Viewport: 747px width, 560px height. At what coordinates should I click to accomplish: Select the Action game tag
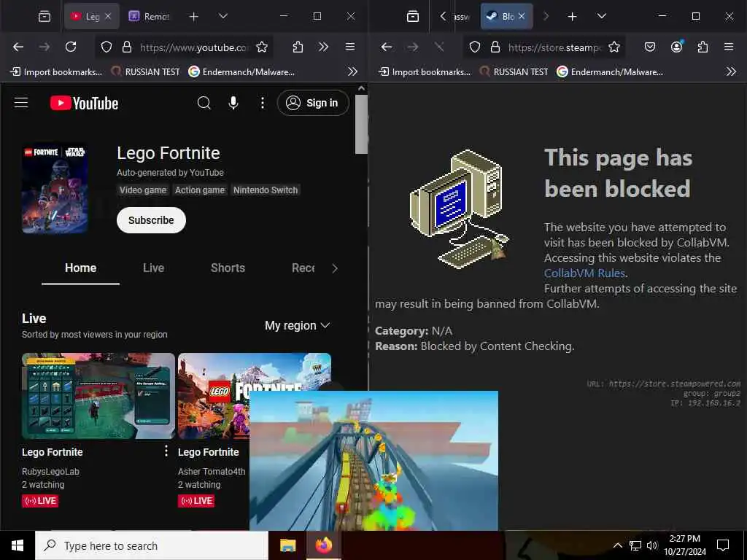tap(200, 190)
